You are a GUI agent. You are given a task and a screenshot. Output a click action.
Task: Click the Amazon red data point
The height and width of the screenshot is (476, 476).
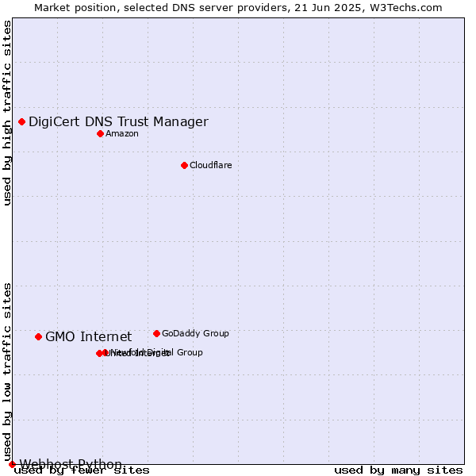pos(101,133)
